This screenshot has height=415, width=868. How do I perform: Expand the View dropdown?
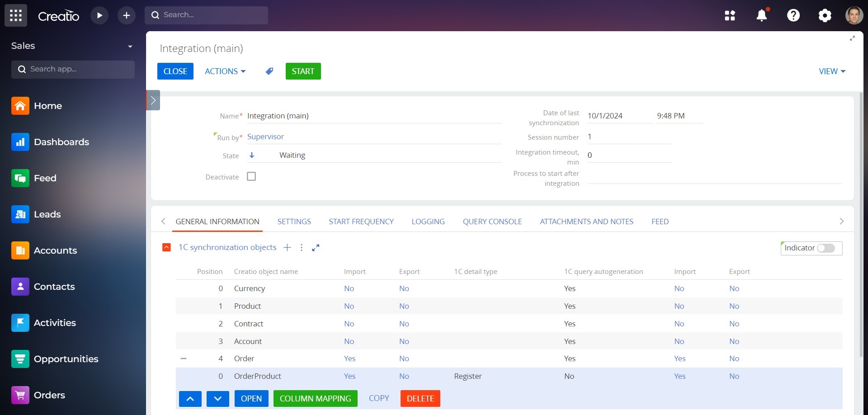pyautogui.click(x=831, y=71)
